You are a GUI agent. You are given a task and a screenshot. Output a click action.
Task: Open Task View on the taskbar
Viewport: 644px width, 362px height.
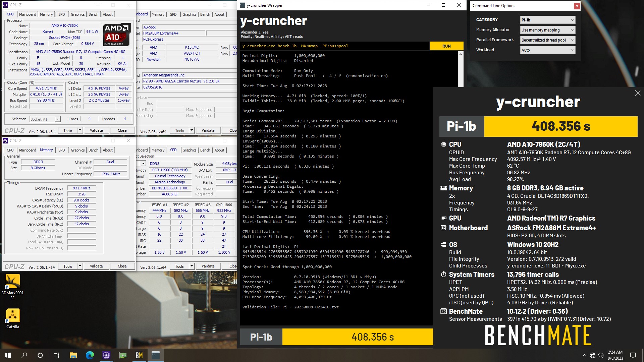tap(56, 355)
